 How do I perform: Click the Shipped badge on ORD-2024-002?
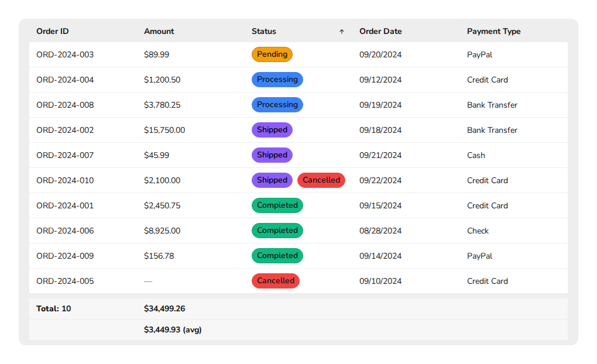tap(272, 130)
